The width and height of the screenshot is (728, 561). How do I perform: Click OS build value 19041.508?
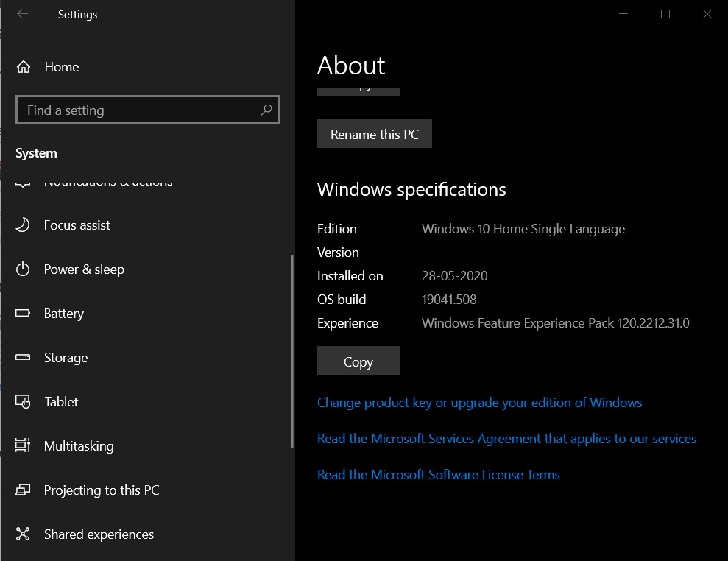(x=449, y=300)
